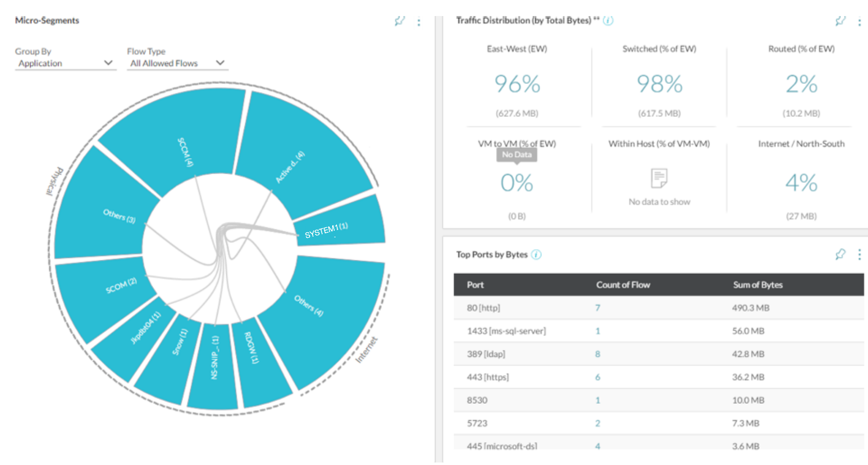Screen dimensions: 868x465
Task: Open the Traffic Distribution three-dot menu
Action: point(859,22)
